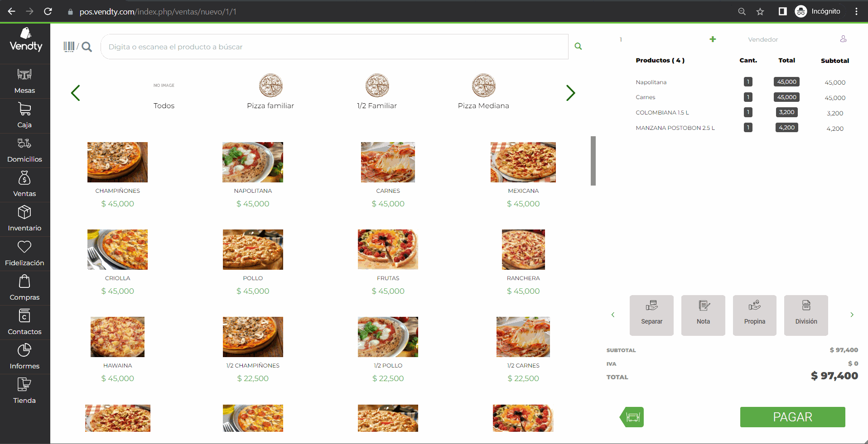The height and width of the screenshot is (444, 868).
Task: Click the product search input field
Action: [334, 47]
